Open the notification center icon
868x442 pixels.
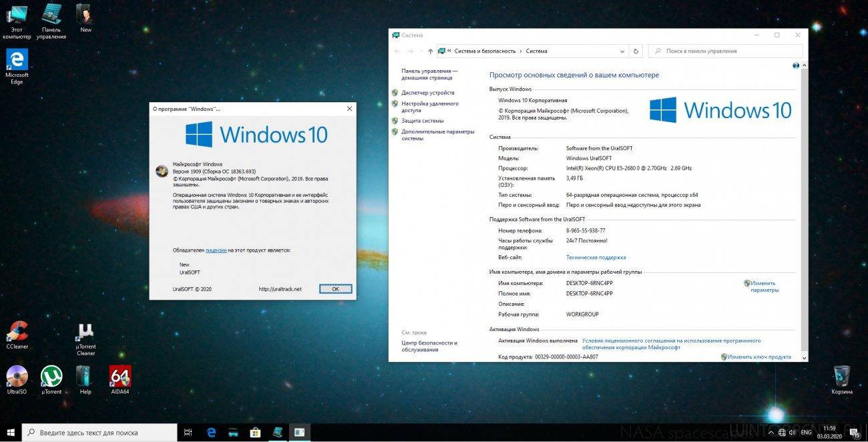click(855, 433)
